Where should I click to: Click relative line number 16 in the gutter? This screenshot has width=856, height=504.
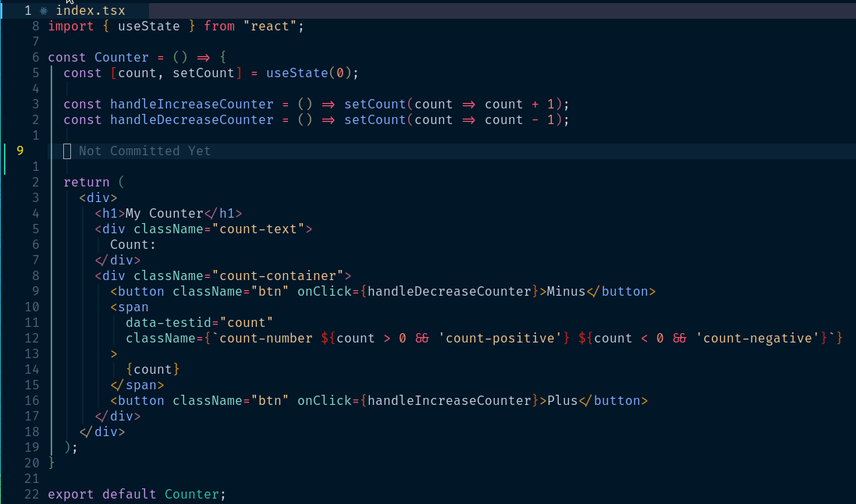[32, 401]
